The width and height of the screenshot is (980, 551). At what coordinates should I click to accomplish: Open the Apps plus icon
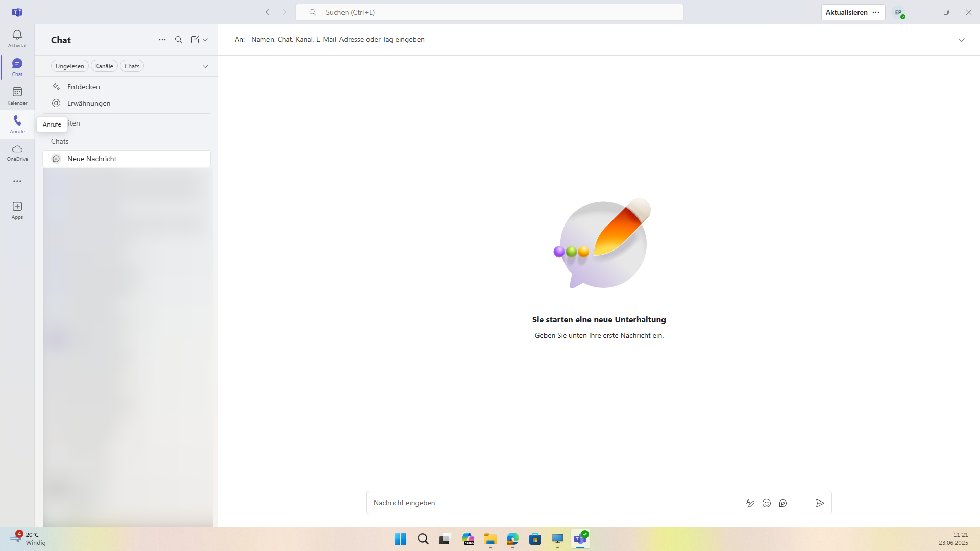coord(17,210)
